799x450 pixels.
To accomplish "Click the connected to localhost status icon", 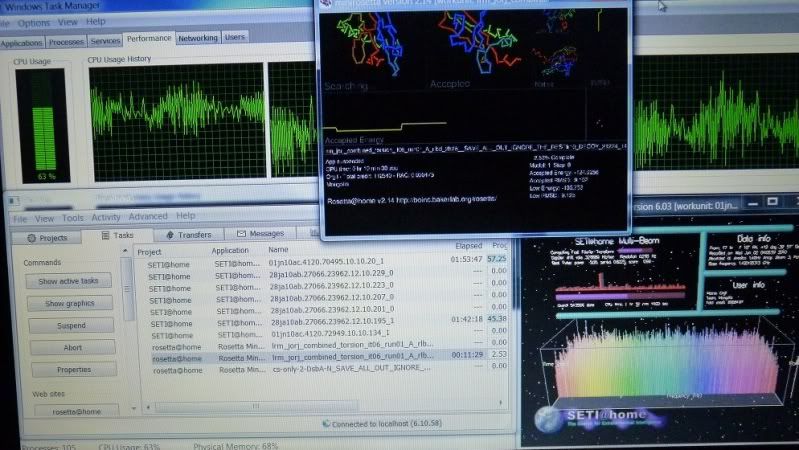I will click(325, 424).
